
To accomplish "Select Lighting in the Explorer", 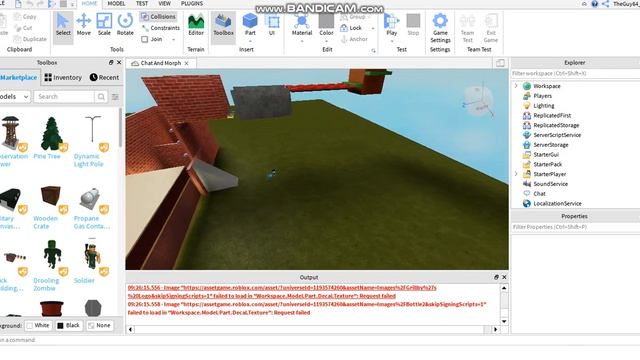I will (x=543, y=106).
